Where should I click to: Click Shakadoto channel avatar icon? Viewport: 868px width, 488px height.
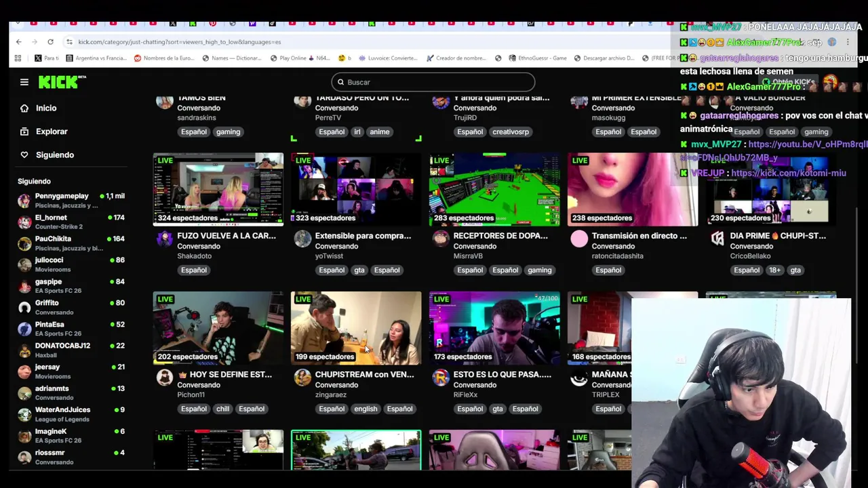(x=165, y=239)
